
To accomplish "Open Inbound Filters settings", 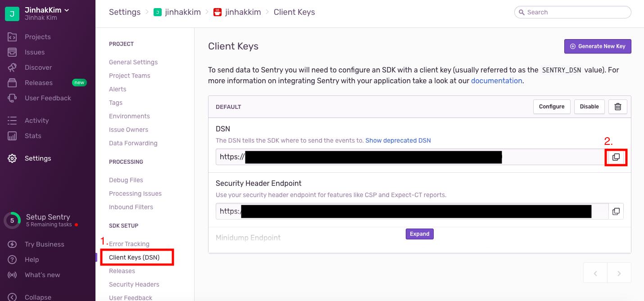I will tap(131, 207).
